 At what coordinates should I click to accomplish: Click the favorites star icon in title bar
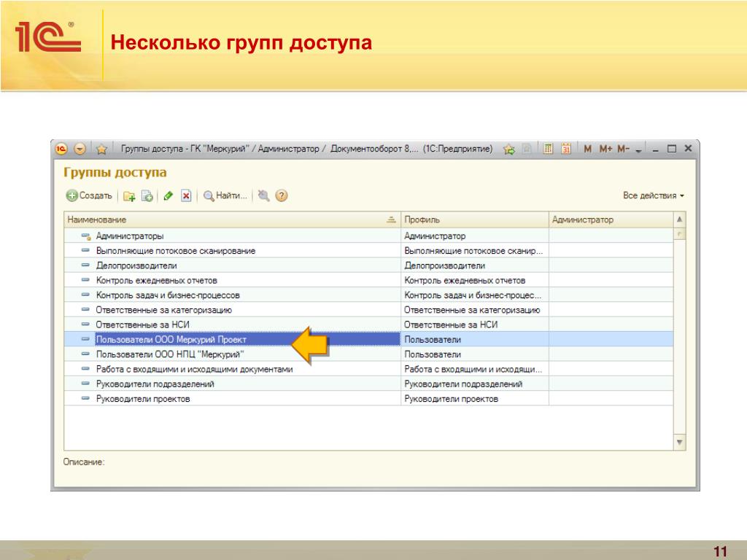tap(101, 149)
